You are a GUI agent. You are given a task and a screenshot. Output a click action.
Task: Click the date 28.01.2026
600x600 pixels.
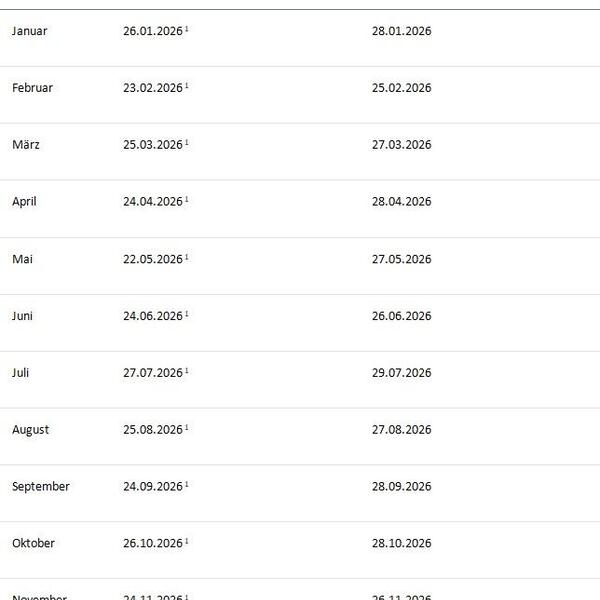tap(401, 31)
